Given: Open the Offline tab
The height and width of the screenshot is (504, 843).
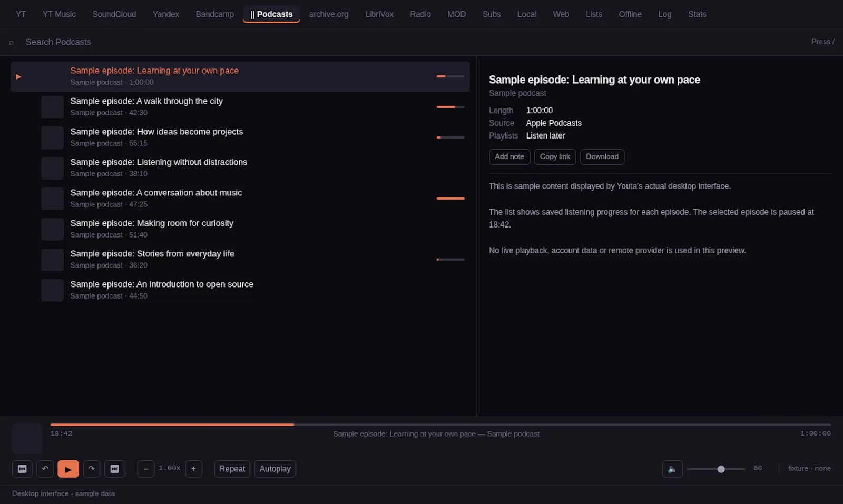Looking at the screenshot, I should pyautogui.click(x=630, y=14).
